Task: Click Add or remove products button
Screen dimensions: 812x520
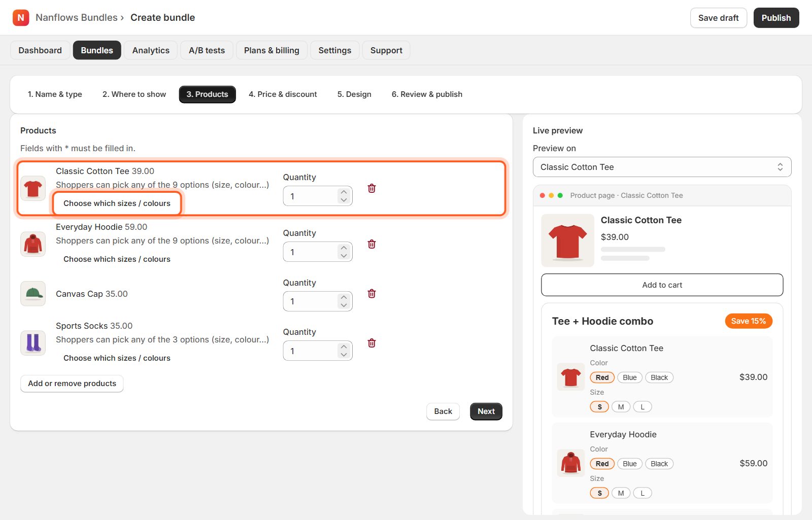Action: [x=72, y=384]
